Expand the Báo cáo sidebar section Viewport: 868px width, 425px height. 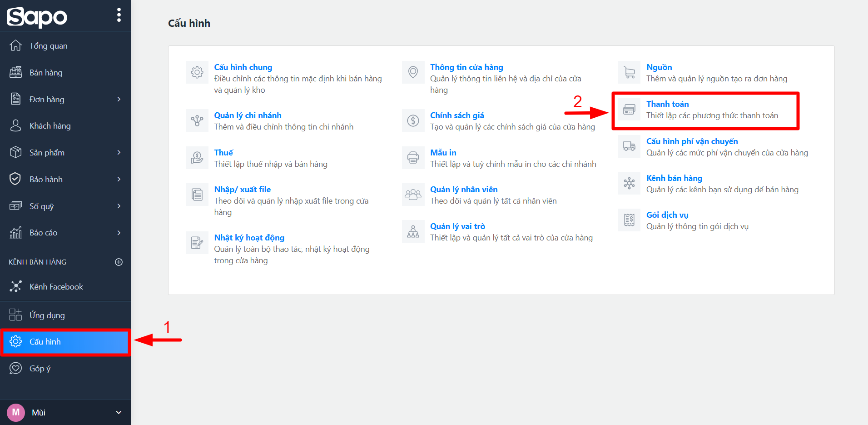coord(119,233)
